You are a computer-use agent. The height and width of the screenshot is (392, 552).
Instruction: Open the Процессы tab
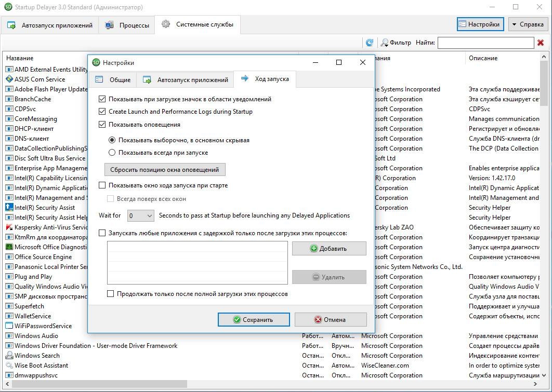click(127, 25)
